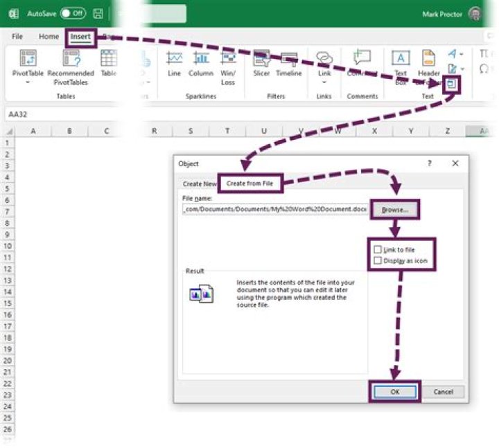Select row 26 header
499x448 pixels.
8,429
